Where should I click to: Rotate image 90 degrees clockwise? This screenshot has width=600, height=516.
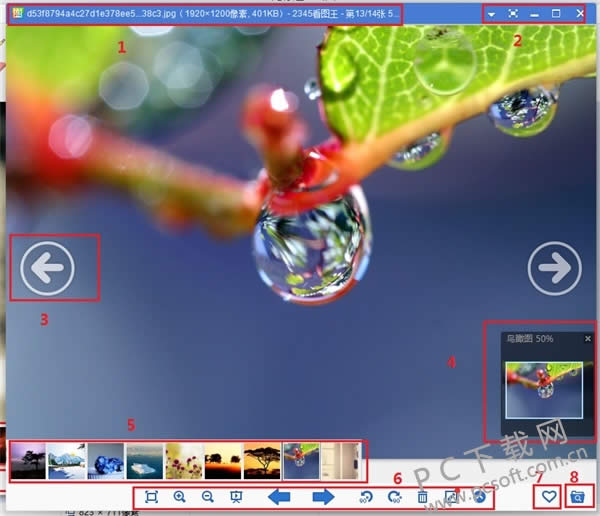click(x=394, y=497)
